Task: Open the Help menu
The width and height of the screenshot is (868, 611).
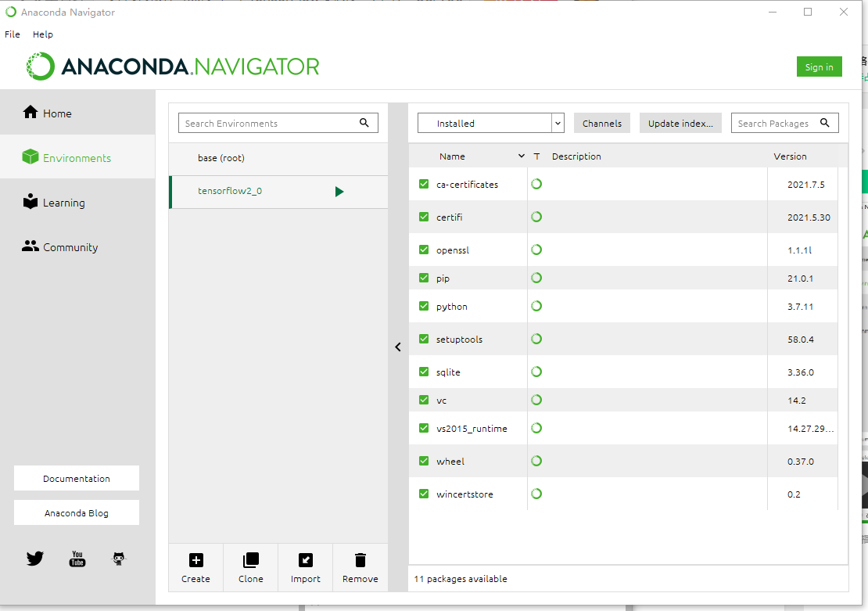Action: point(43,34)
